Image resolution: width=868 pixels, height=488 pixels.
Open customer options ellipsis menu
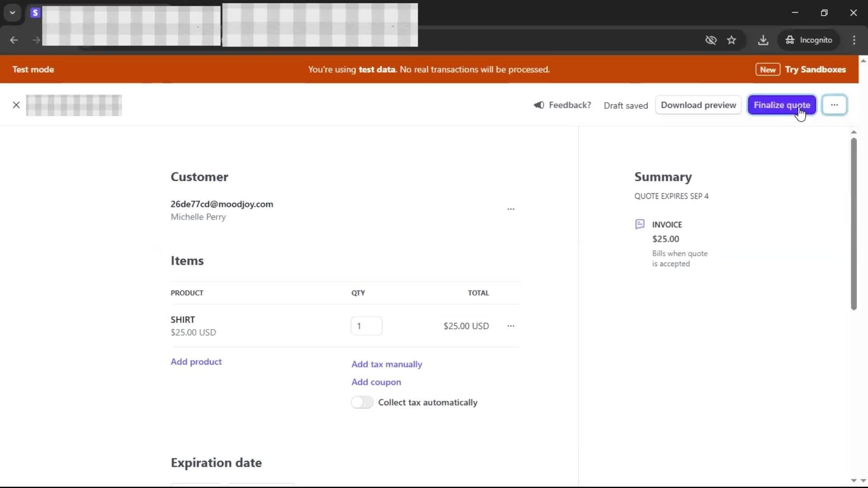[510, 209]
